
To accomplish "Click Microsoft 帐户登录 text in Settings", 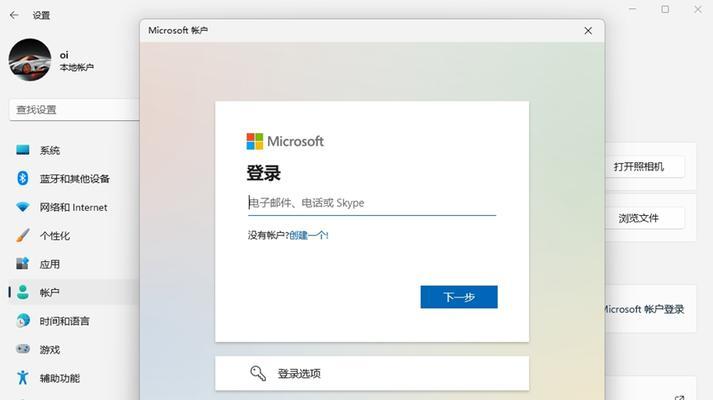I will coord(645,310).
